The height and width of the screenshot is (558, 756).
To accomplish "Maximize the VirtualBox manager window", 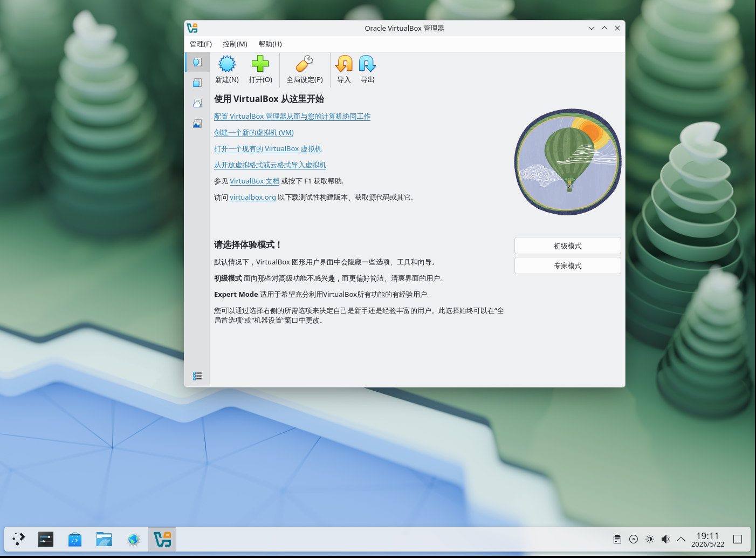I will pyautogui.click(x=604, y=28).
